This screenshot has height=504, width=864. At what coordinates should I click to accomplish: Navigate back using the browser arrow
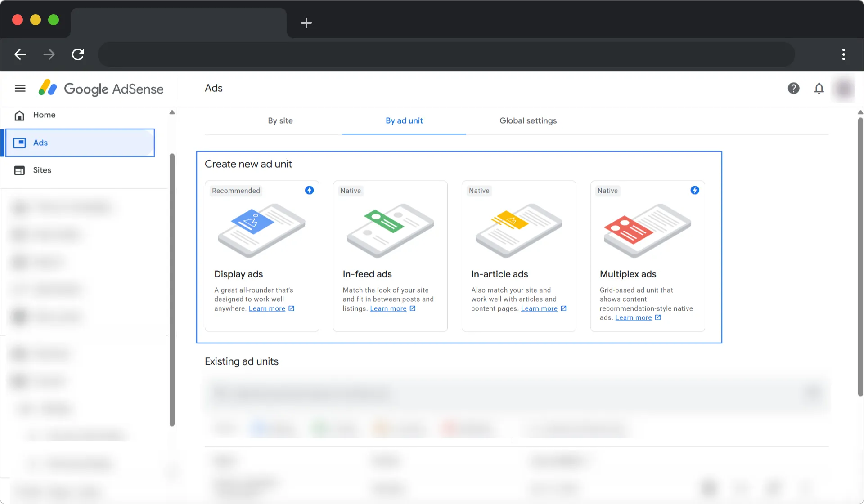point(20,54)
